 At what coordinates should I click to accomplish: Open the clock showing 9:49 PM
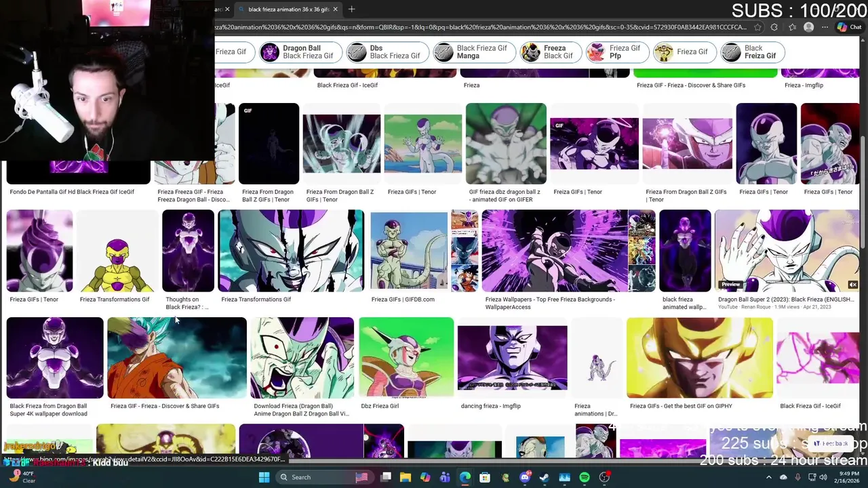coord(847,477)
